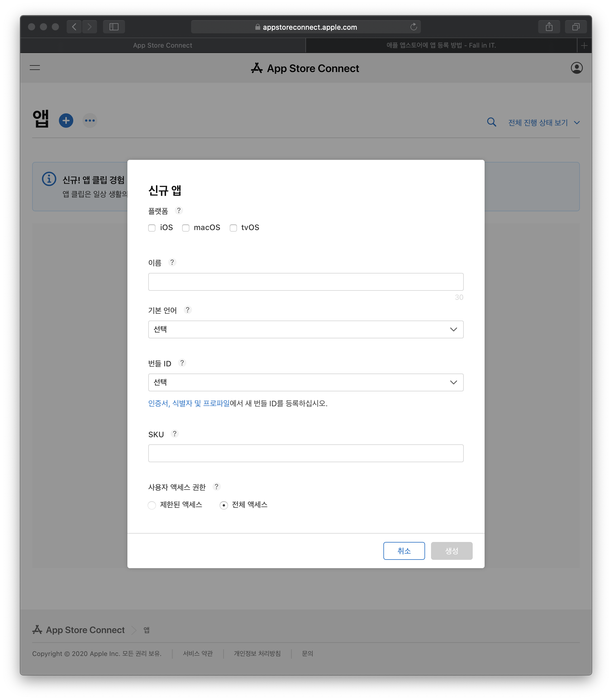Click the 취소 cancel button
The height and width of the screenshot is (700, 612).
click(x=404, y=551)
